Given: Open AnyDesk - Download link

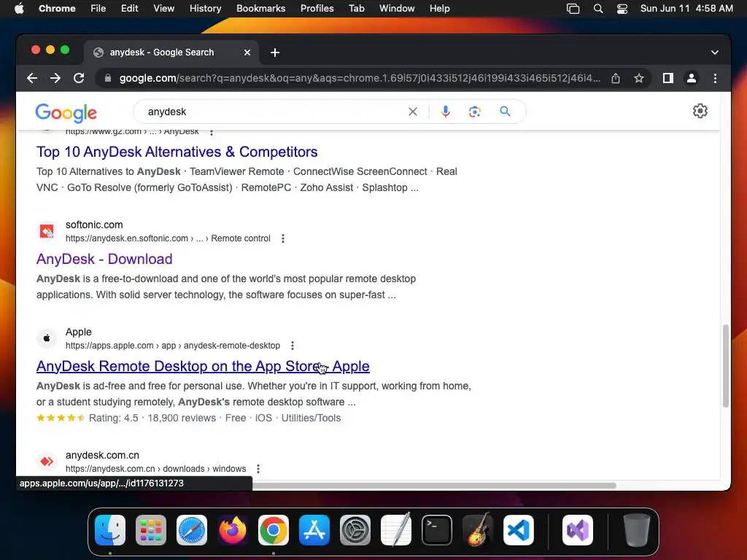Looking at the screenshot, I should tap(104, 259).
